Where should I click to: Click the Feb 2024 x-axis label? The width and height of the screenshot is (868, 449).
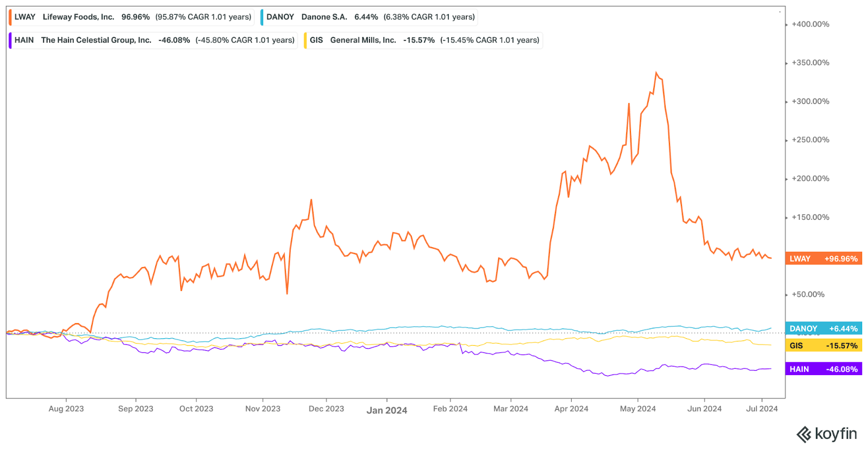[x=450, y=409]
